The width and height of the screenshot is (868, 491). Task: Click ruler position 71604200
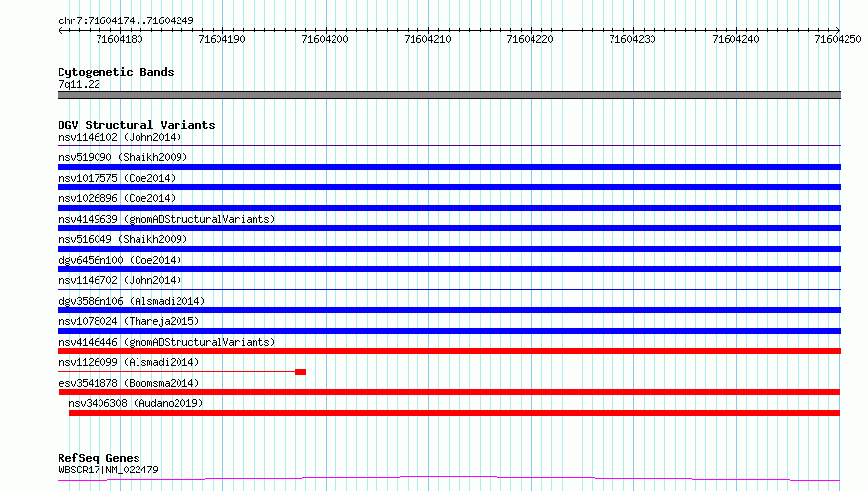(x=325, y=39)
